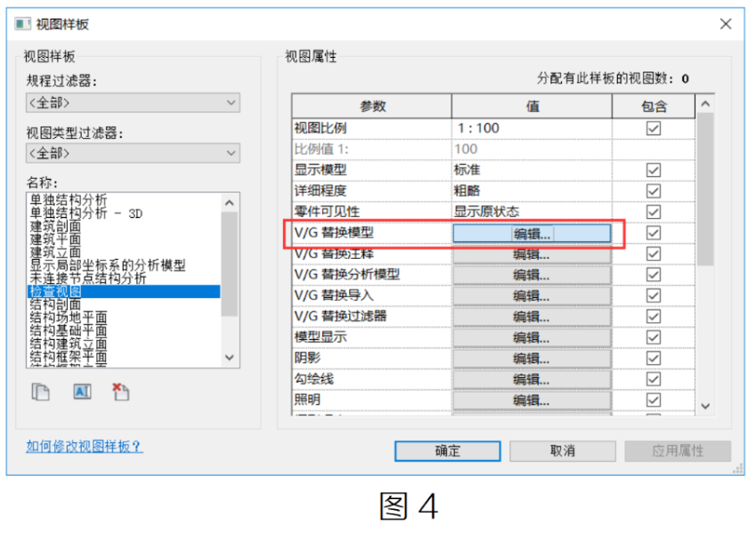756x533 pixels.
Task: Toggle the V/G 替换模型 include checkbox
Action: [x=654, y=233]
